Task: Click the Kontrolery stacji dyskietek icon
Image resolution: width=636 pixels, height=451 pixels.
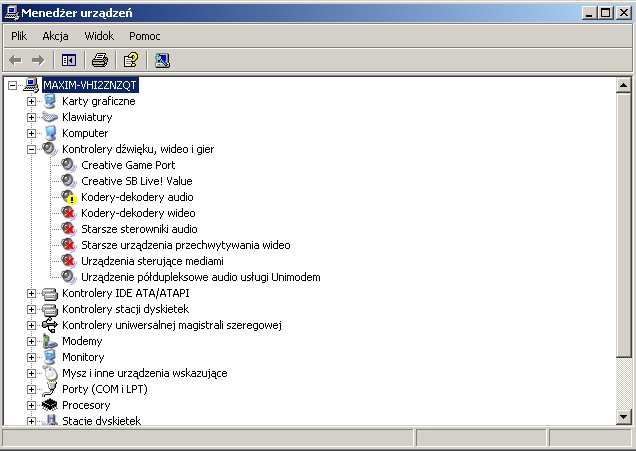Action: pyautogui.click(x=49, y=309)
